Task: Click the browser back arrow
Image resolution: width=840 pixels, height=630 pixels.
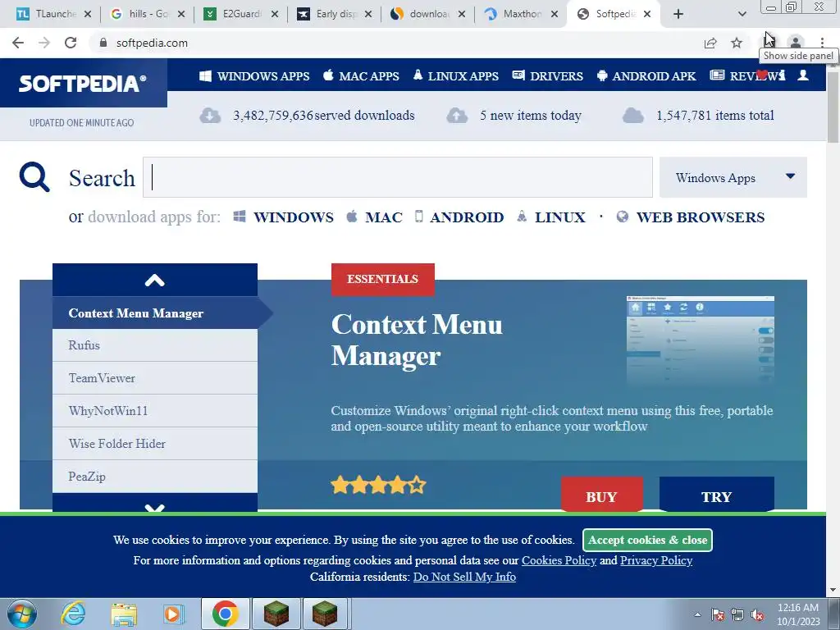Action: tap(18, 43)
